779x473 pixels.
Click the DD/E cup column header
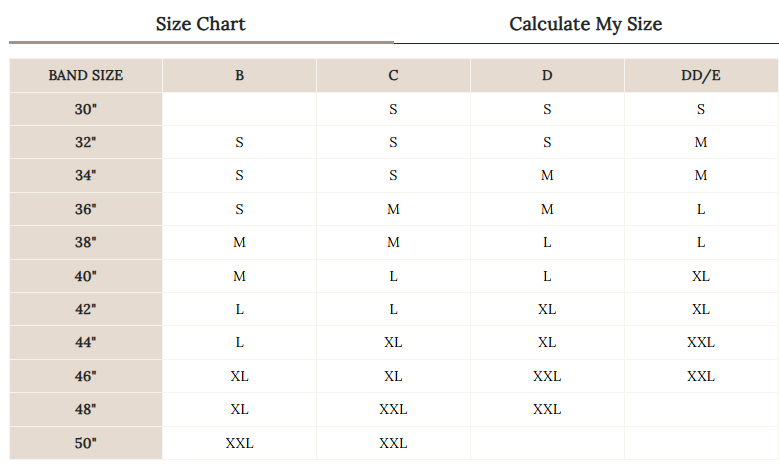point(701,76)
